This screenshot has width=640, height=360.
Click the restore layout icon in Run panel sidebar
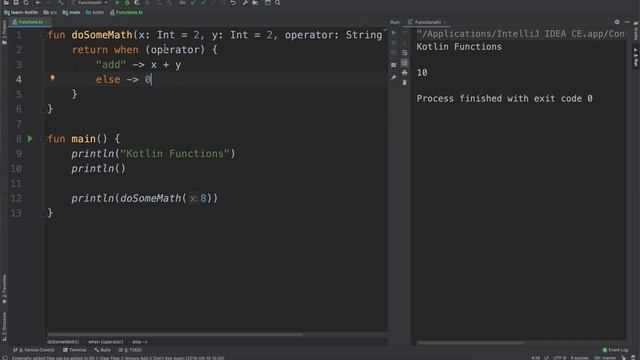[x=394, y=65]
